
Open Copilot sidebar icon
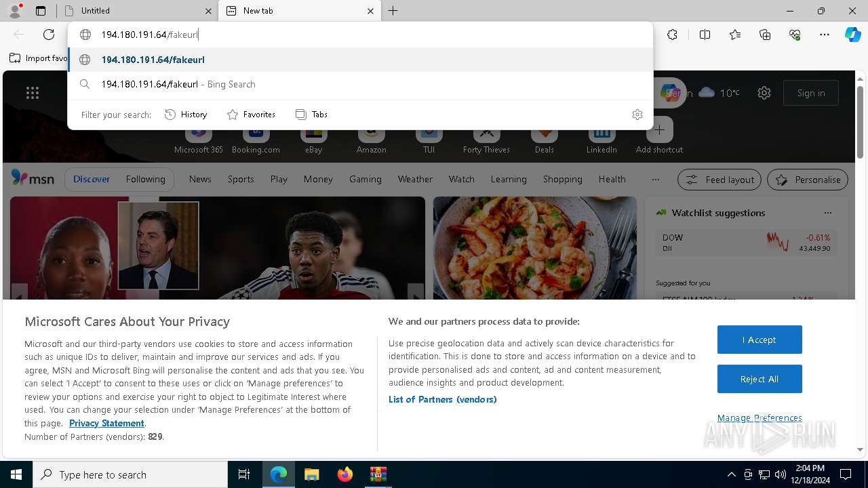853,35
